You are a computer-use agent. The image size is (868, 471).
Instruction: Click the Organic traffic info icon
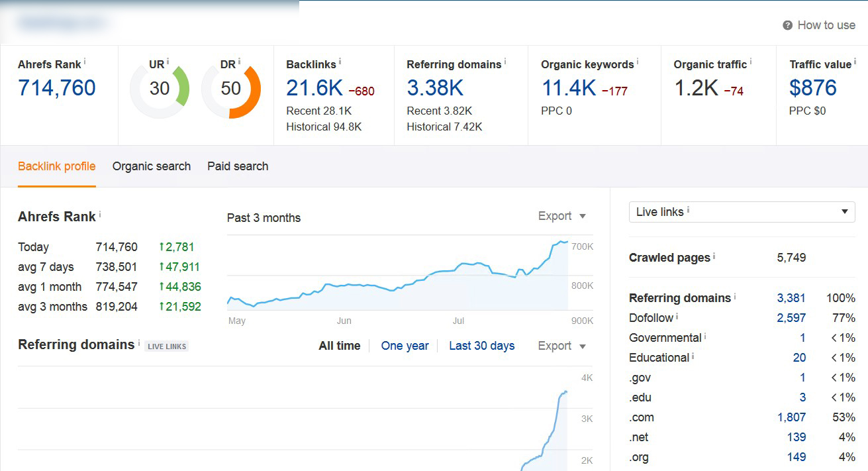tap(751, 61)
